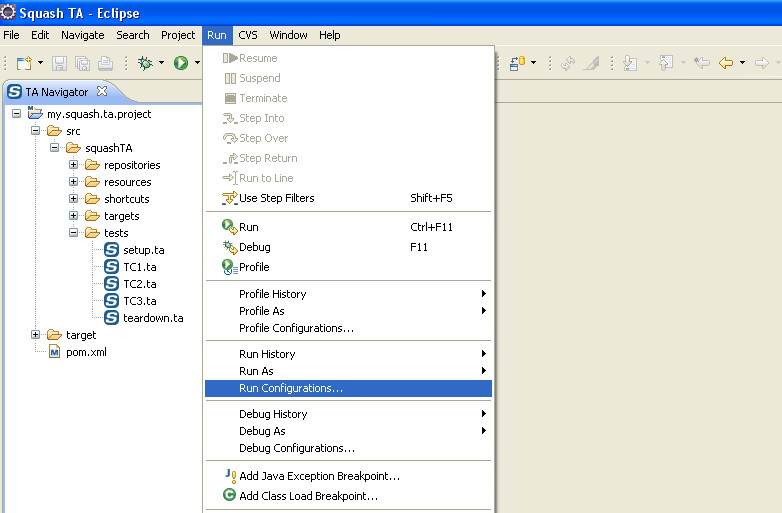
Task: Collapse the src folder node
Action: pyautogui.click(x=35, y=131)
